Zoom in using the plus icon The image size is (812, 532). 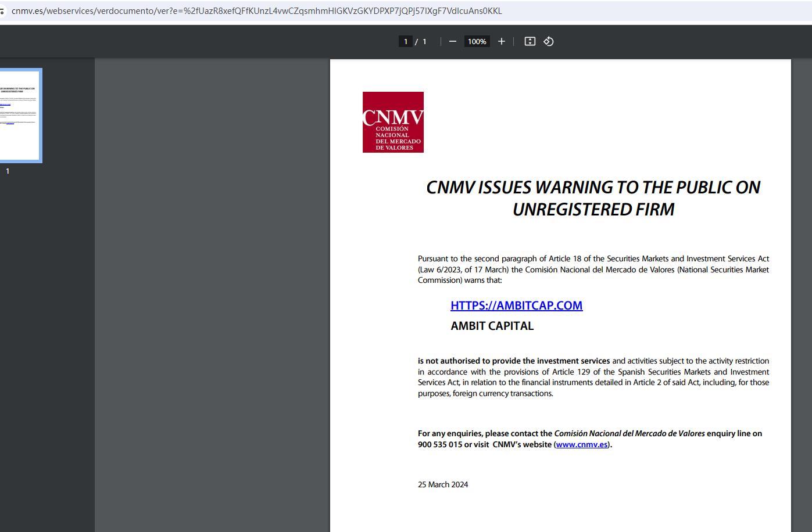tap(502, 41)
